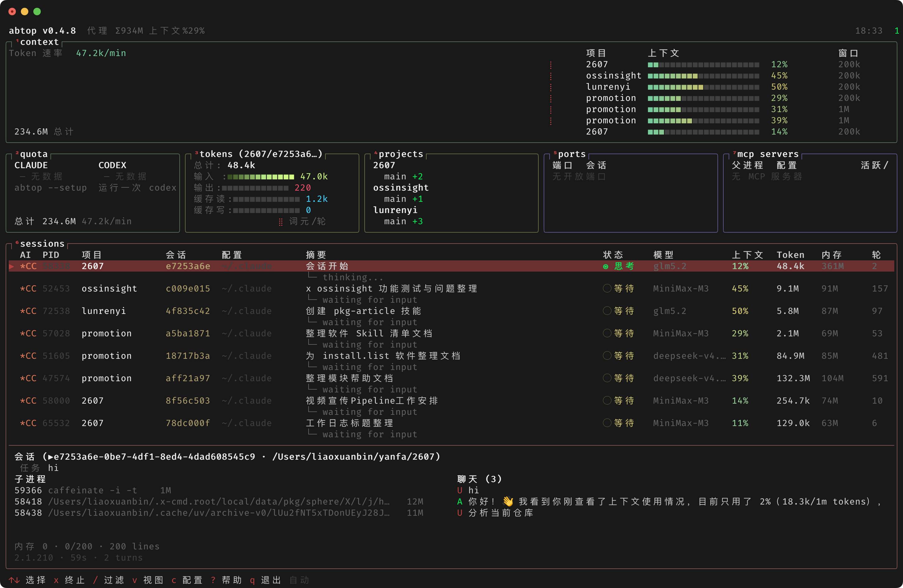The height and width of the screenshot is (588, 903).
Task: Click the chat message 分析当前仓库
Action: coord(501,513)
